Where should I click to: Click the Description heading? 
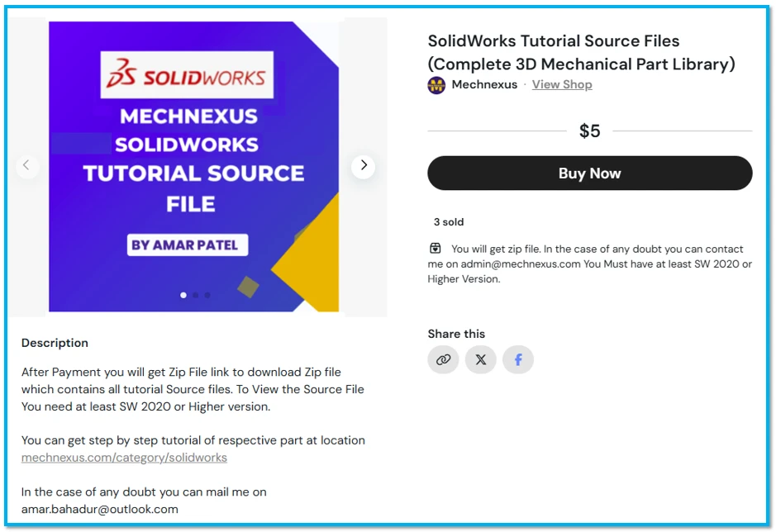pos(55,343)
